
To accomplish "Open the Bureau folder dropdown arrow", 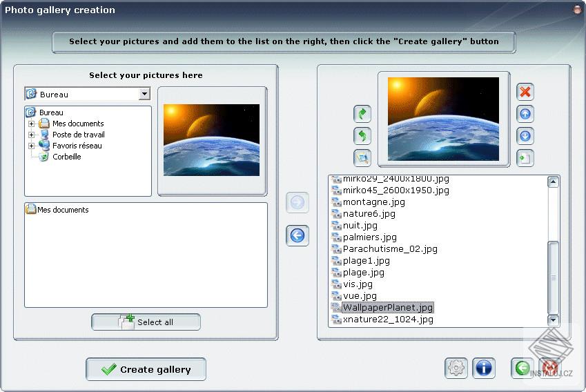I will click(144, 94).
